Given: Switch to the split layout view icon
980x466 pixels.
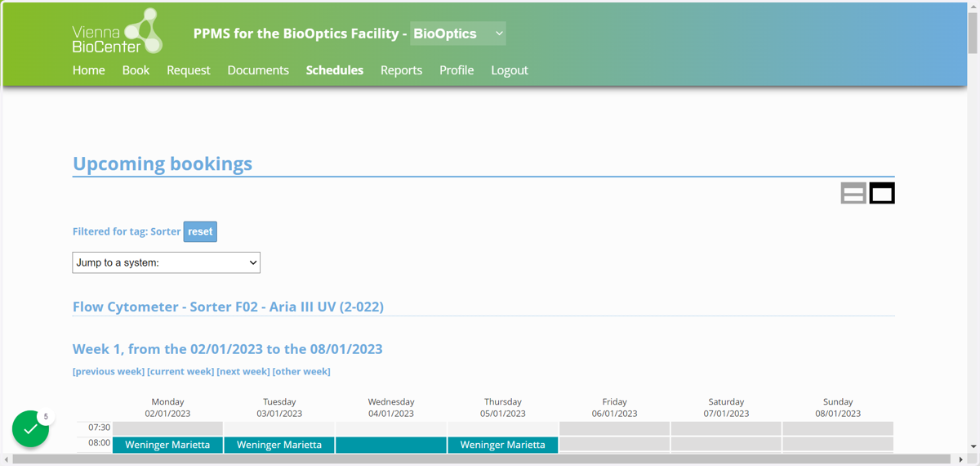Looking at the screenshot, I should click(853, 194).
